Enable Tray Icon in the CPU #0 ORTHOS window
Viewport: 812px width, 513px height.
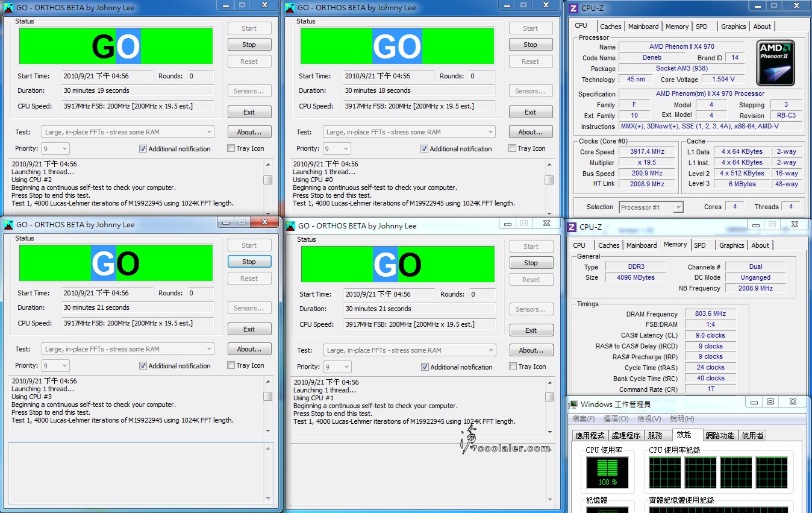pos(513,148)
